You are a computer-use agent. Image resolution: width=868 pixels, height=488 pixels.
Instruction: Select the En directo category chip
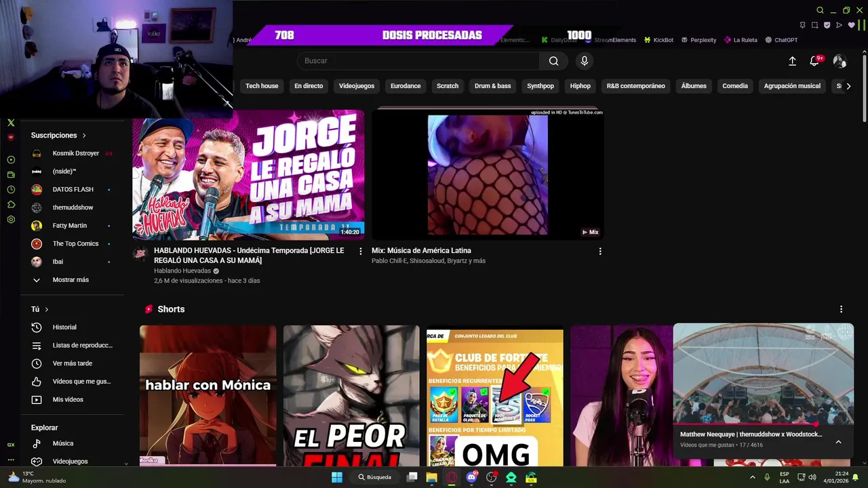point(309,86)
